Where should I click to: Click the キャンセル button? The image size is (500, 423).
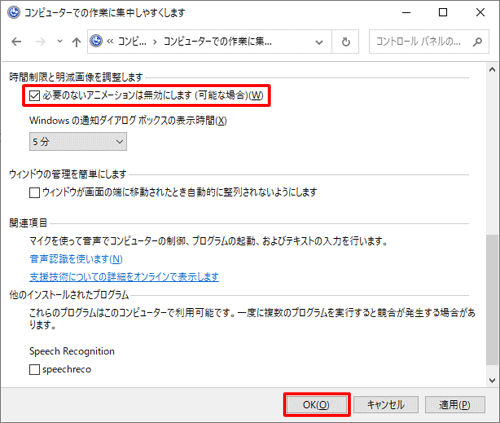pyautogui.click(x=386, y=405)
